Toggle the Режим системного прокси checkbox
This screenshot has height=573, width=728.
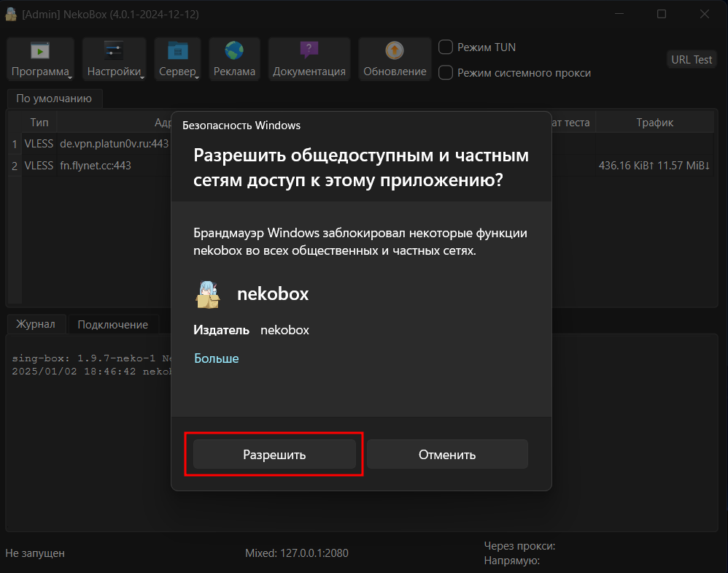pyautogui.click(x=446, y=72)
